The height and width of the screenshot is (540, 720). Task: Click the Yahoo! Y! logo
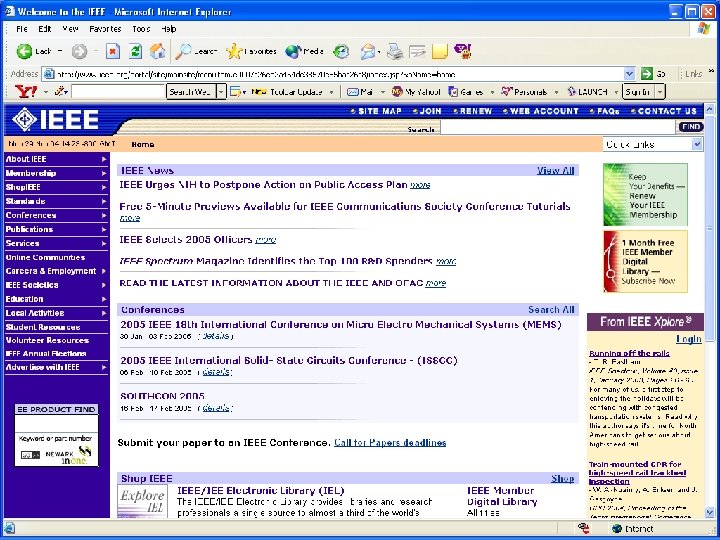[x=26, y=91]
